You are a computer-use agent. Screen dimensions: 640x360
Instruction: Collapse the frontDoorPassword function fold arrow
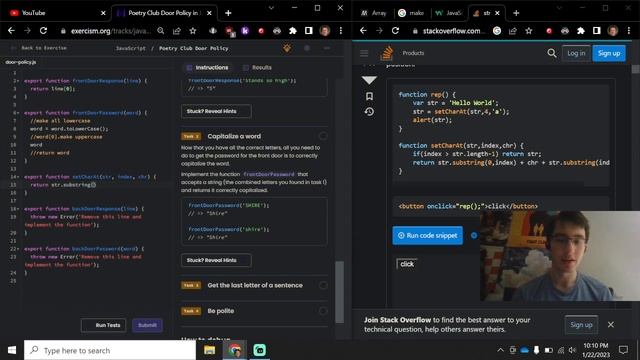coord(18,113)
